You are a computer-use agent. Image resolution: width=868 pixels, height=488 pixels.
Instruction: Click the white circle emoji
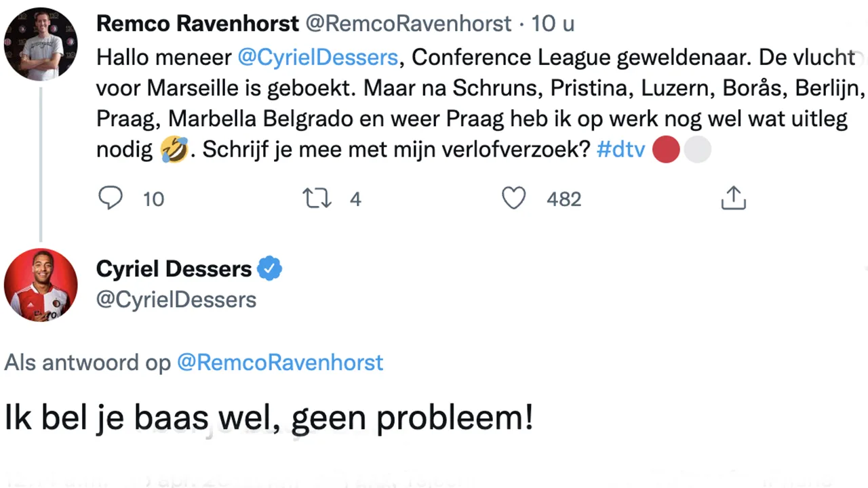tap(697, 150)
